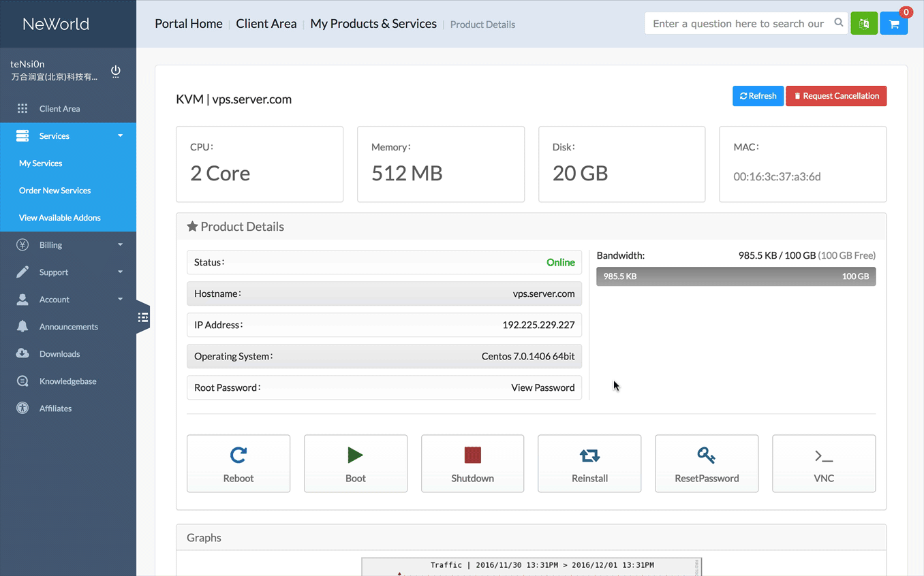Click the Online status text
The height and width of the screenshot is (576, 924).
[x=561, y=262]
